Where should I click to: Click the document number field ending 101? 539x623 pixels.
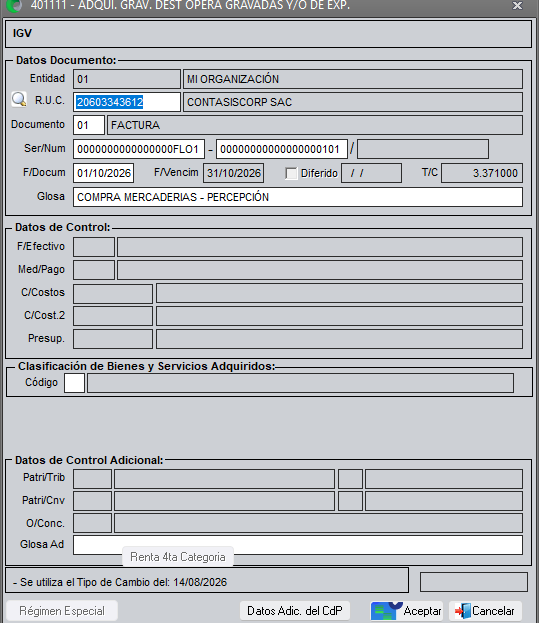coord(282,149)
